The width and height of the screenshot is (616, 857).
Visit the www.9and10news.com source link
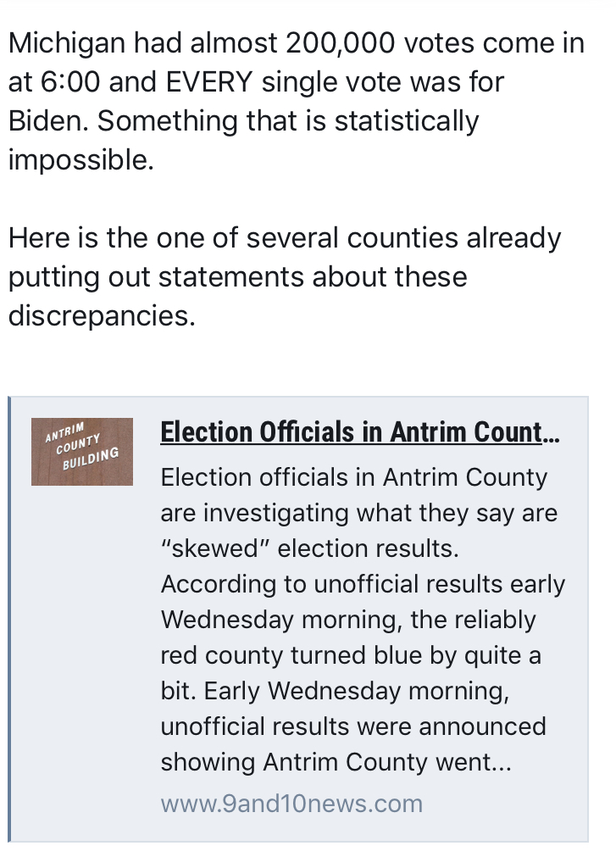291,804
